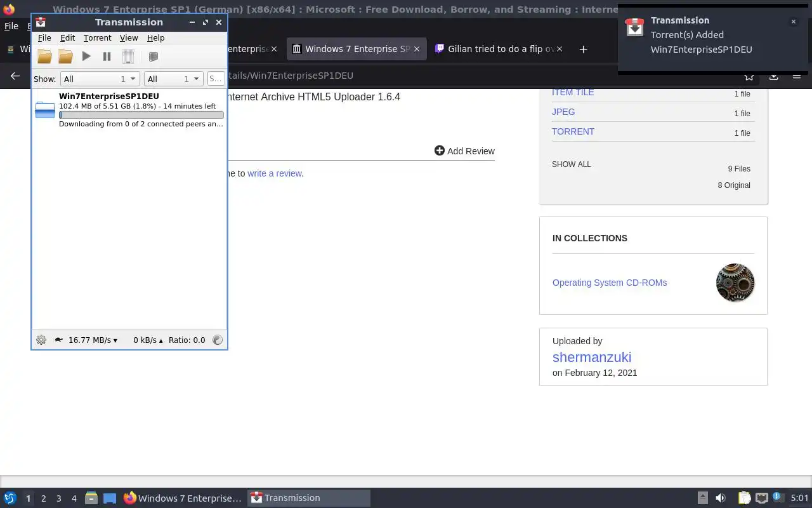The width and height of the screenshot is (812, 508).
Task: Open the Lubuntu start menu
Action: 10,498
